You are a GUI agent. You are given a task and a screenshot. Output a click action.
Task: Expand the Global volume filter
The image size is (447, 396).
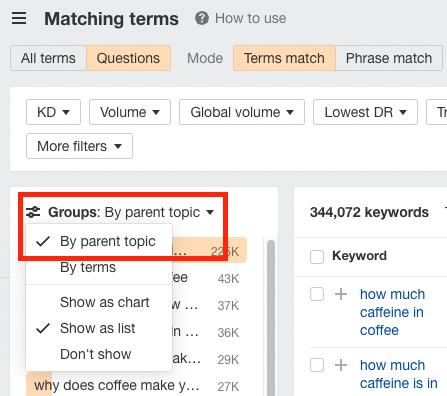pos(242,112)
